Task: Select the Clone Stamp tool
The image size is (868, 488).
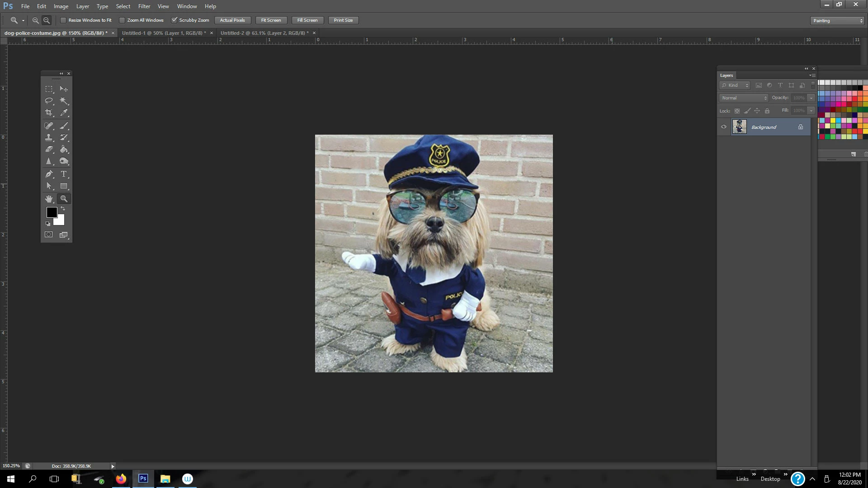Action: pyautogui.click(x=49, y=137)
